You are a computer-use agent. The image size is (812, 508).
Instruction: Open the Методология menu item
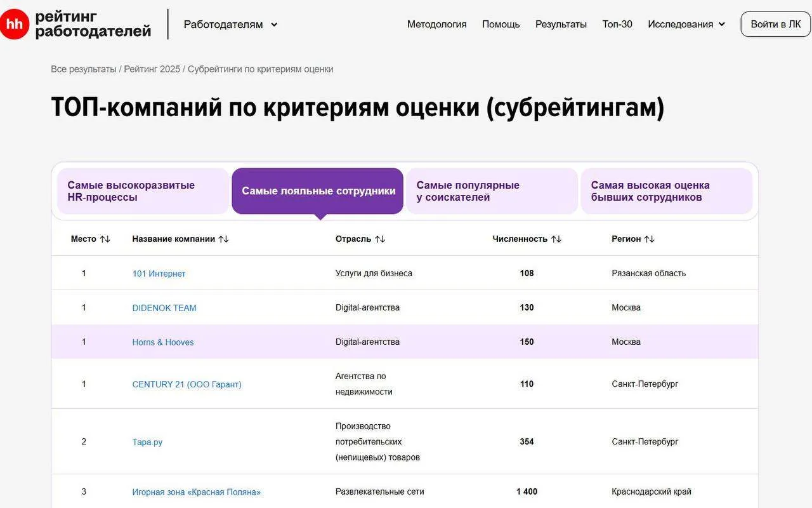pyautogui.click(x=436, y=24)
